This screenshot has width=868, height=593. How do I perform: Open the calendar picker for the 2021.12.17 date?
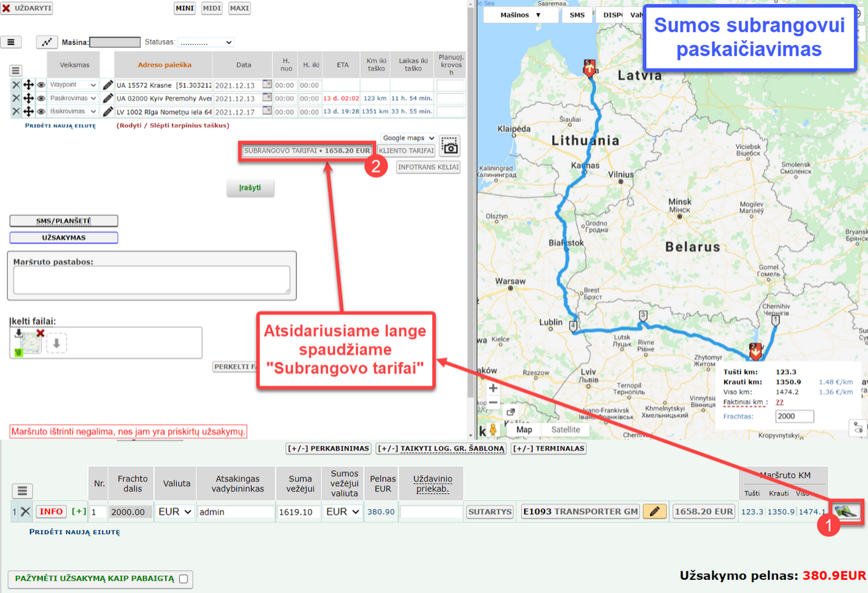pos(267,111)
